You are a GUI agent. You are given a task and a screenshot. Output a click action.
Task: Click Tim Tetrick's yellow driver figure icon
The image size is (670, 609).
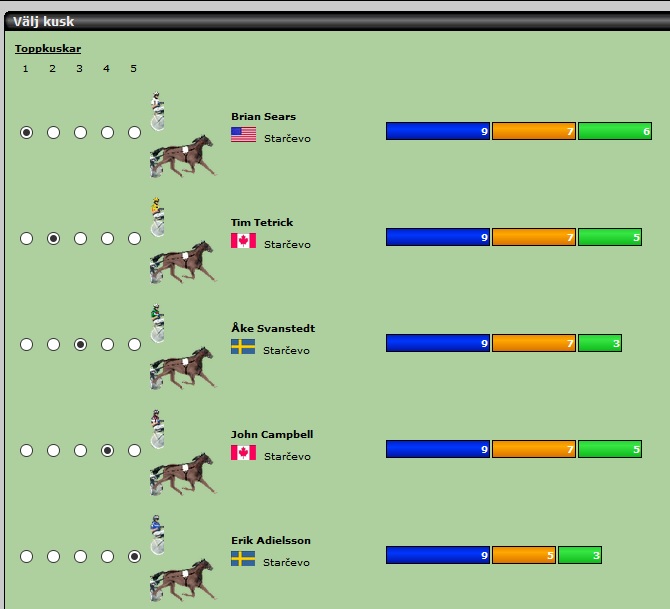tap(157, 217)
